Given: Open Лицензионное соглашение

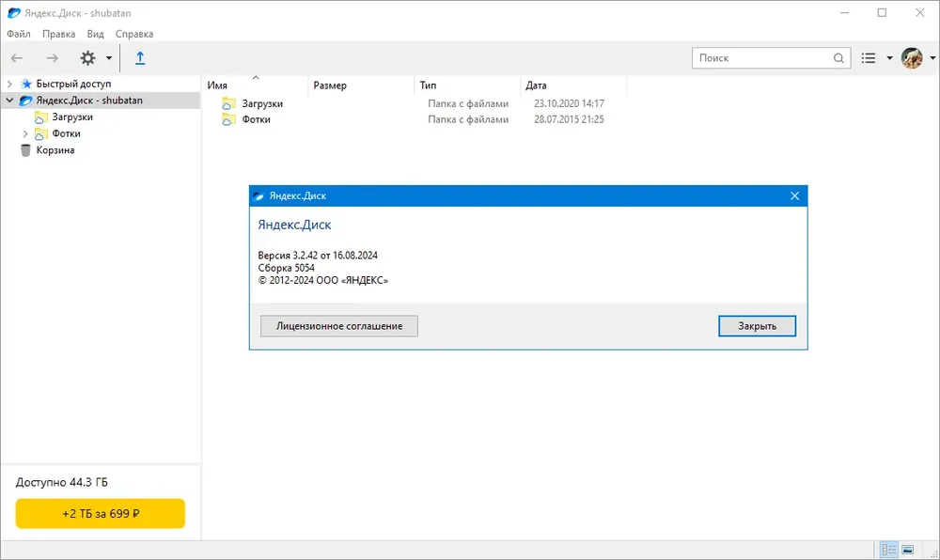Looking at the screenshot, I should [339, 326].
